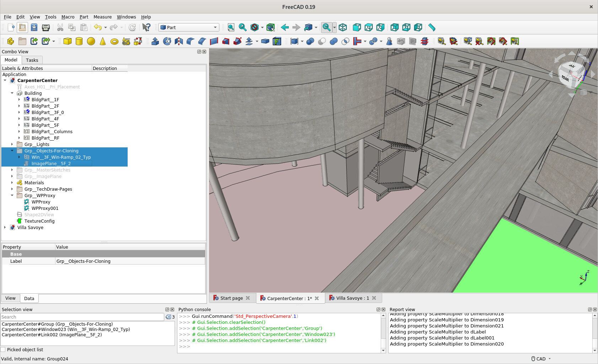Click the Fit selection zoom icon

[x=243, y=27]
